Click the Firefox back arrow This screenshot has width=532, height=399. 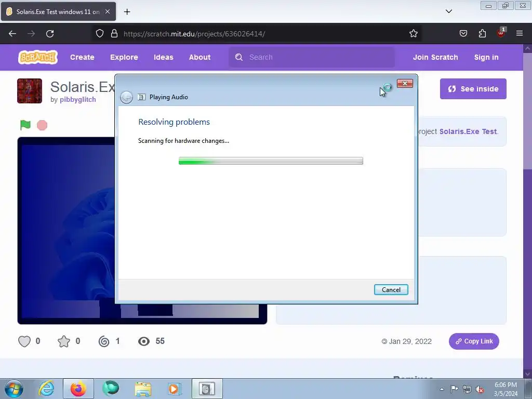pos(12,34)
